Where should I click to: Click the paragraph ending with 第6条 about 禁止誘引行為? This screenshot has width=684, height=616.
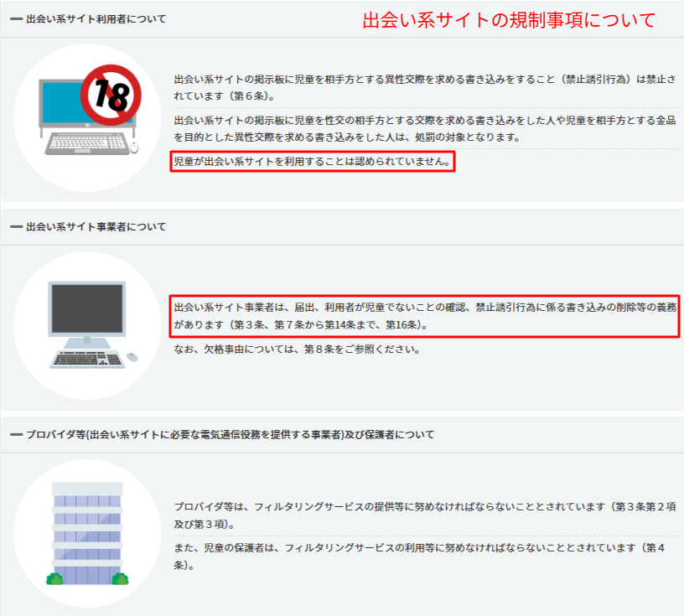(x=425, y=88)
